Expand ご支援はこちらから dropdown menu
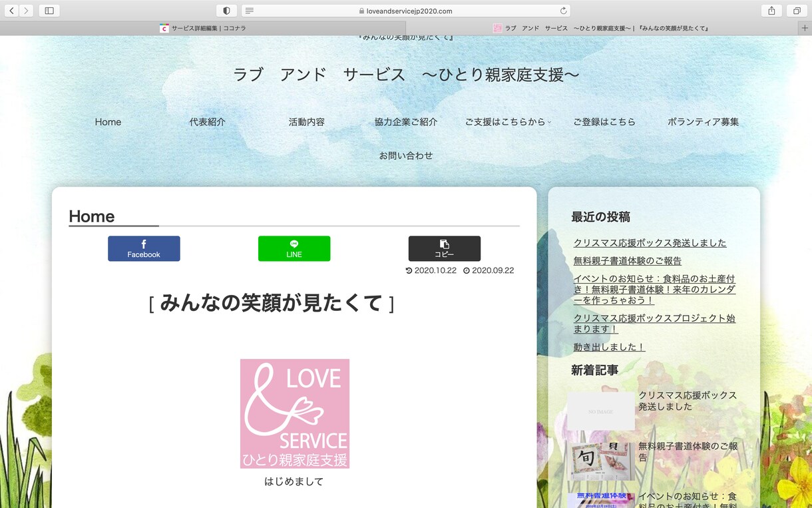 click(x=508, y=122)
